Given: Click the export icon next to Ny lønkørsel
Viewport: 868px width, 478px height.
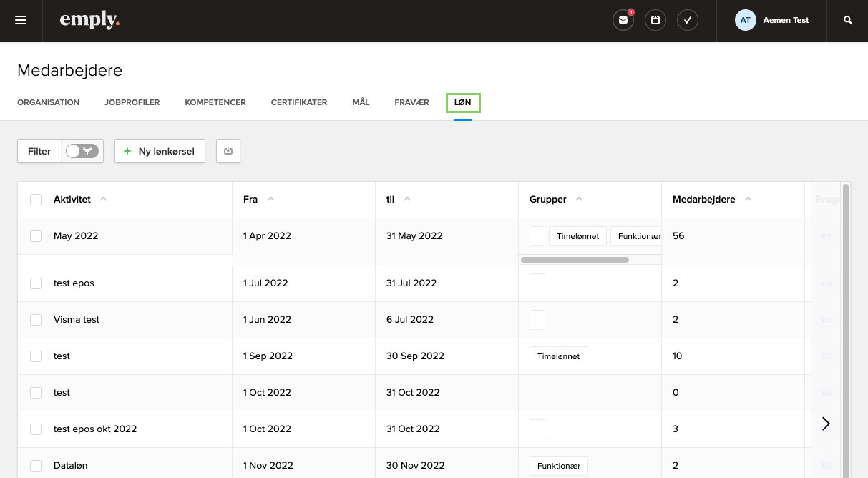Looking at the screenshot, I should (228, 151).
